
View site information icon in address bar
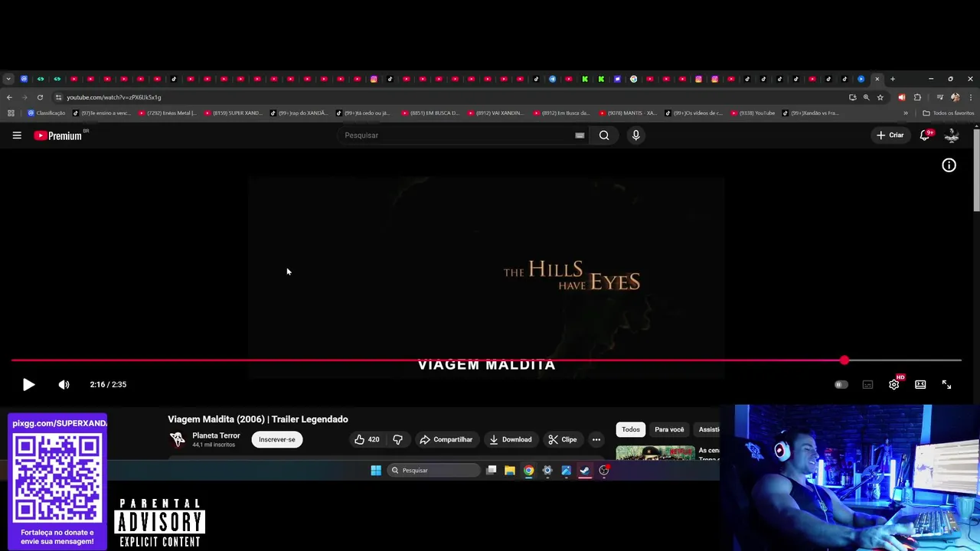[58, 97]
